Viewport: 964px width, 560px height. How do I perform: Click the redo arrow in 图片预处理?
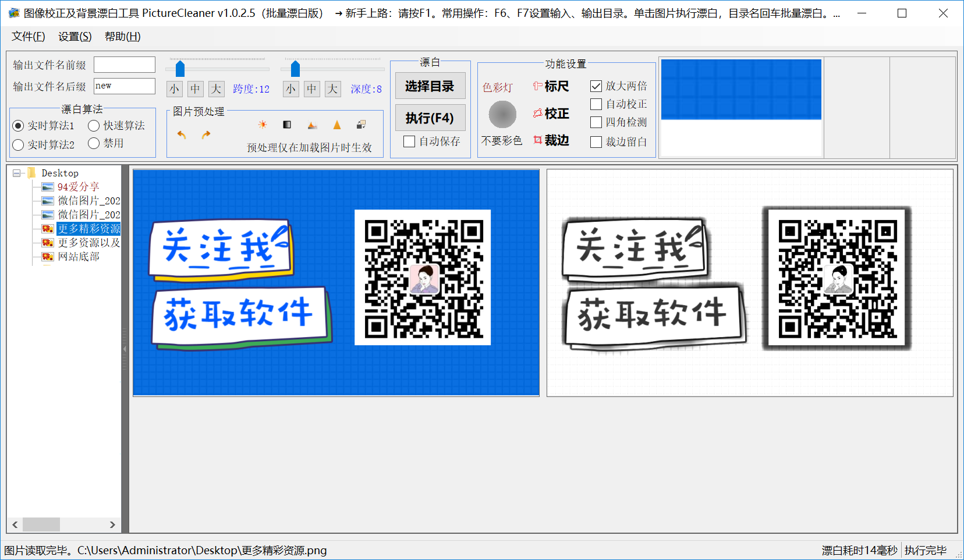coord(206,135)
